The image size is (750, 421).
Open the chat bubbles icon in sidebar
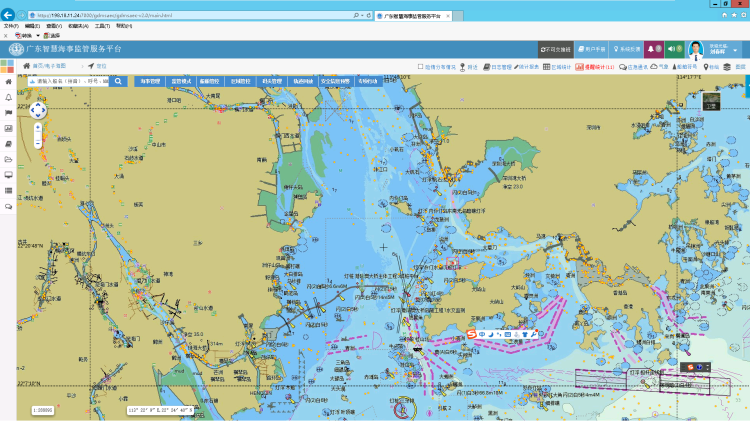[9, 206]
